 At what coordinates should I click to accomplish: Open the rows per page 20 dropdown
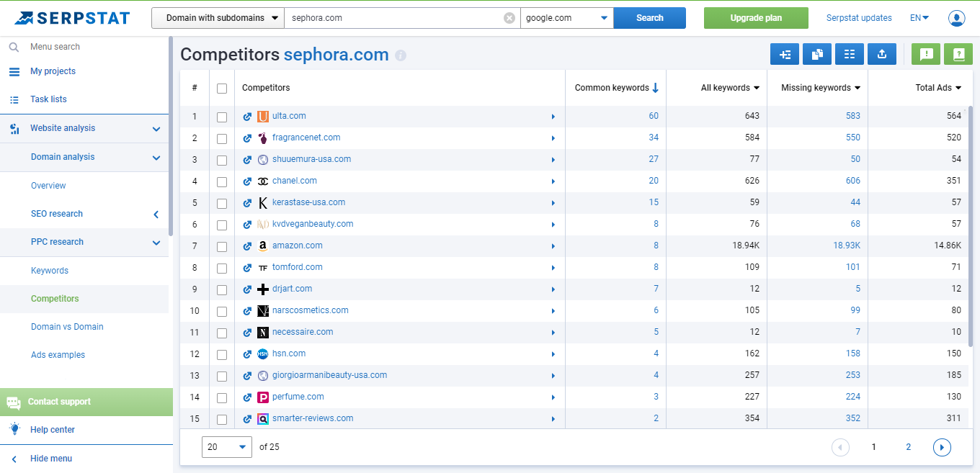pyautogui.click(x=227, y=447)
